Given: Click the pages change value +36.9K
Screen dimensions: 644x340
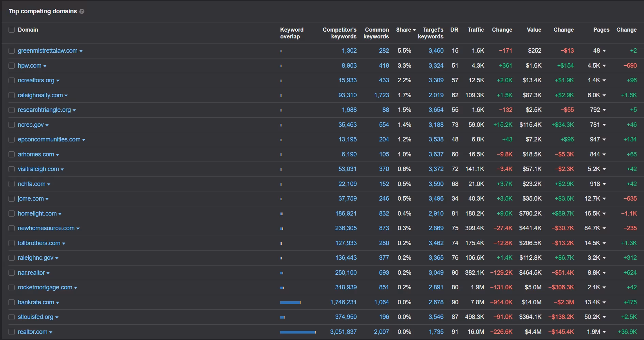Looking at the screenshot, I should 627,332.
